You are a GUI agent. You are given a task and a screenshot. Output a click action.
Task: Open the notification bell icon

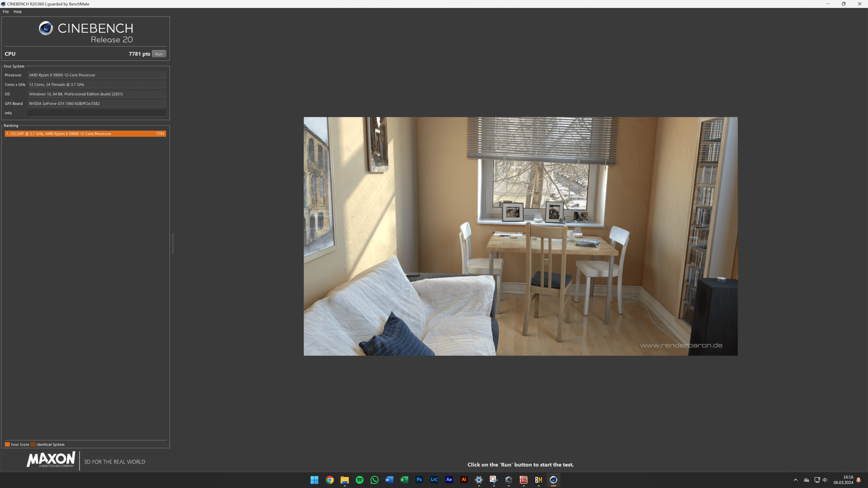pyautogui.click(x=859, y=480)
